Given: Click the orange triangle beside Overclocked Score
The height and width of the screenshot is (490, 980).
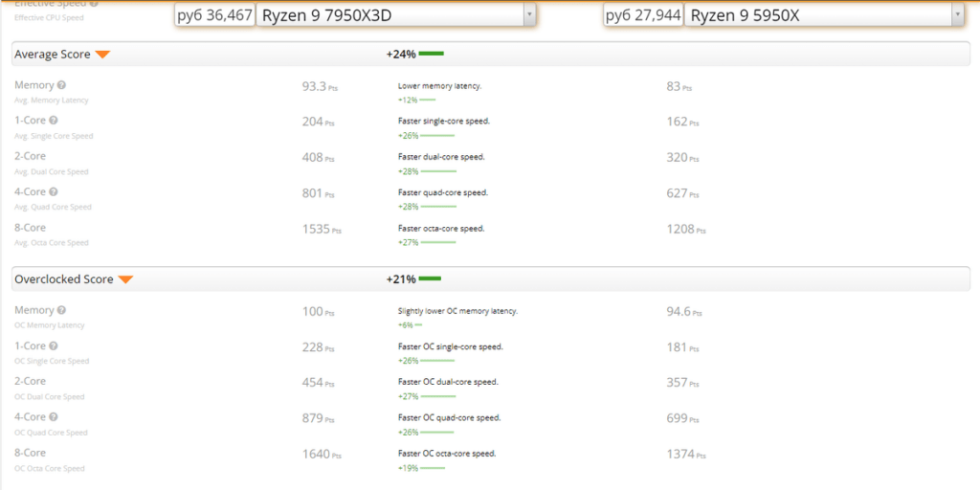Looking at the screenshot, I should pyautogui.click(x=125, y=280).
